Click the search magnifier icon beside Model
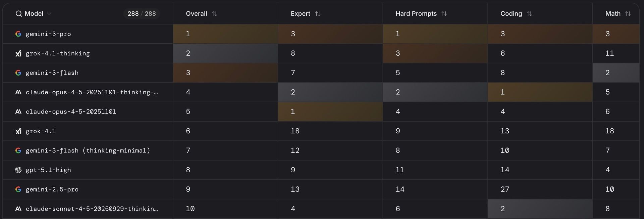 pyautogui.click(x=18, y=14)
